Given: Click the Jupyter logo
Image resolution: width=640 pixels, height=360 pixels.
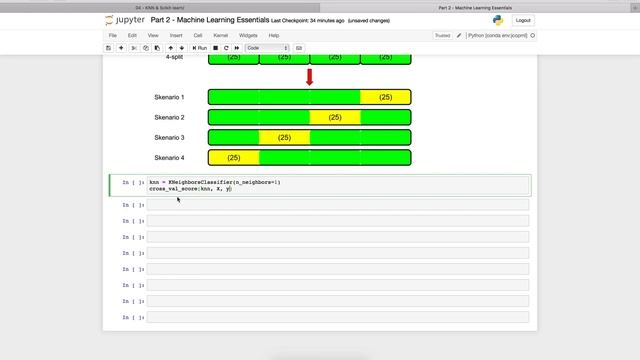Looking at the screenshot, I should tap(125, 20).
